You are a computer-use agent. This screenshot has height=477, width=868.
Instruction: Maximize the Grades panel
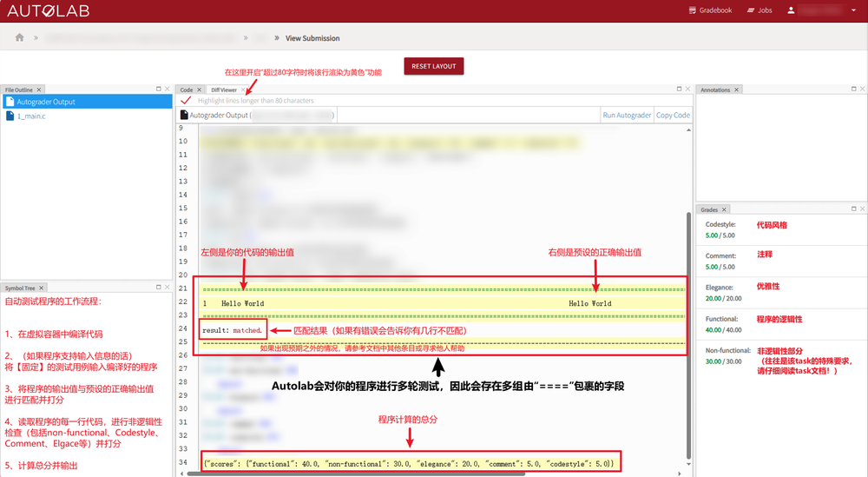pyautogui.click(x=853, y=209)
